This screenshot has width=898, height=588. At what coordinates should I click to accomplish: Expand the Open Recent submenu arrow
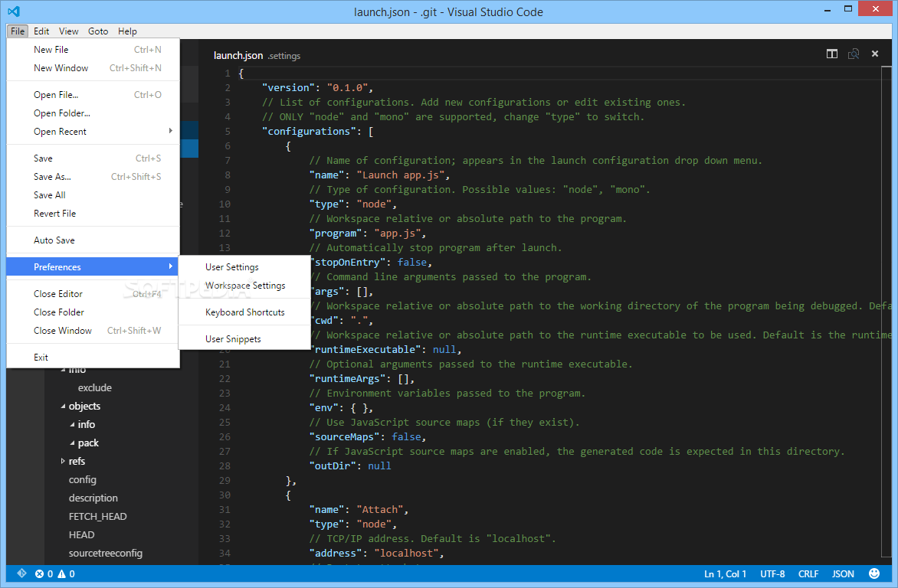(x=171, y=131)
